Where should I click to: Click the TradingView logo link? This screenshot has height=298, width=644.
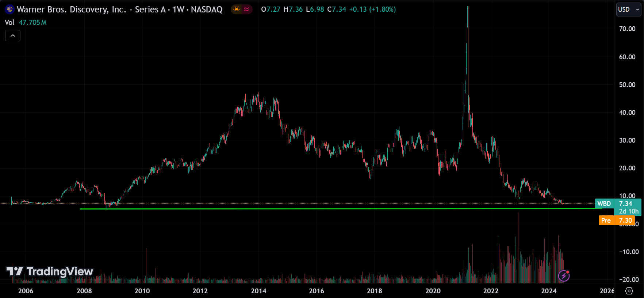(x=50, y=271)
